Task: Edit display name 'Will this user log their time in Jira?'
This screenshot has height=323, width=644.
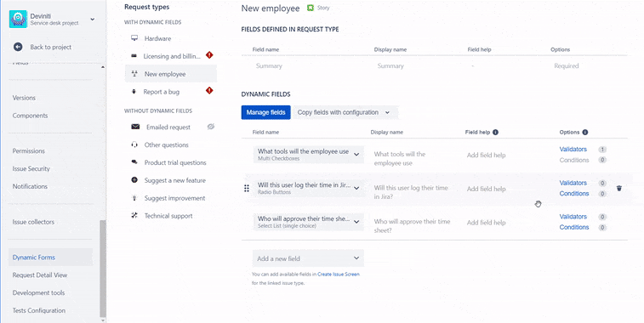Action: [x=411, y=192]
